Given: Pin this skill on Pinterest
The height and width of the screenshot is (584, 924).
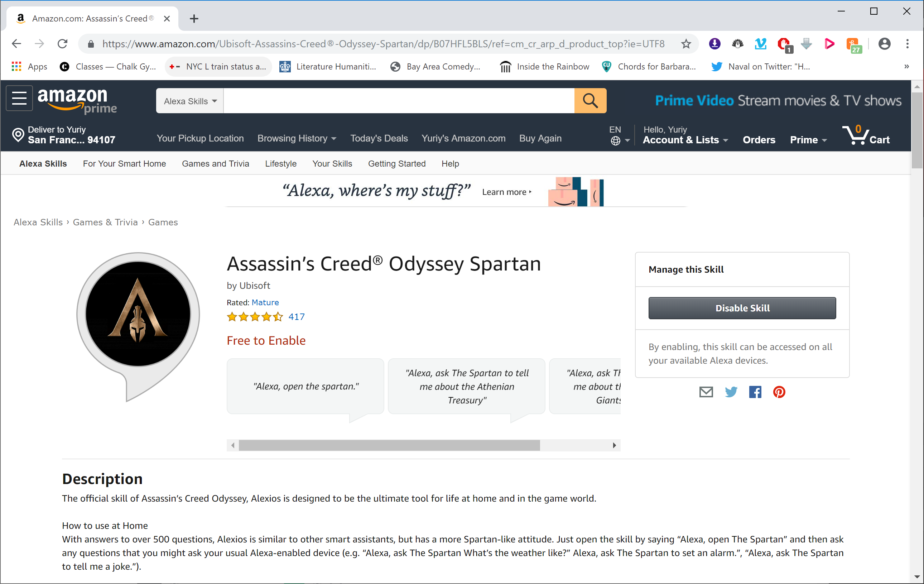Looking at the screenshot, I should click(779, 392).
